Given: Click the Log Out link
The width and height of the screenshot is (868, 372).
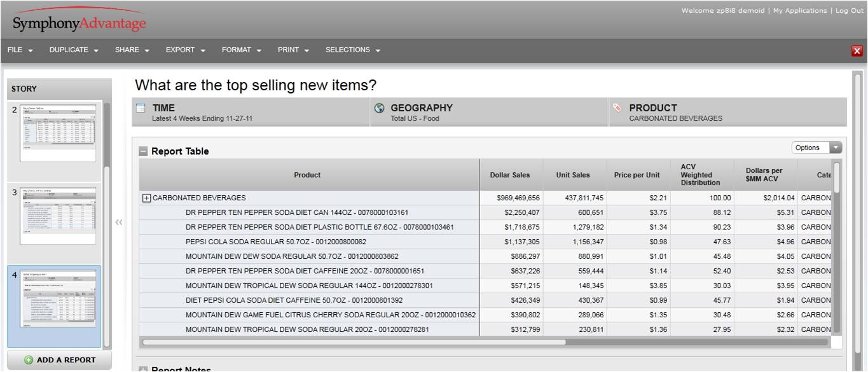Looking at the screenshot, I should (849, 11).
